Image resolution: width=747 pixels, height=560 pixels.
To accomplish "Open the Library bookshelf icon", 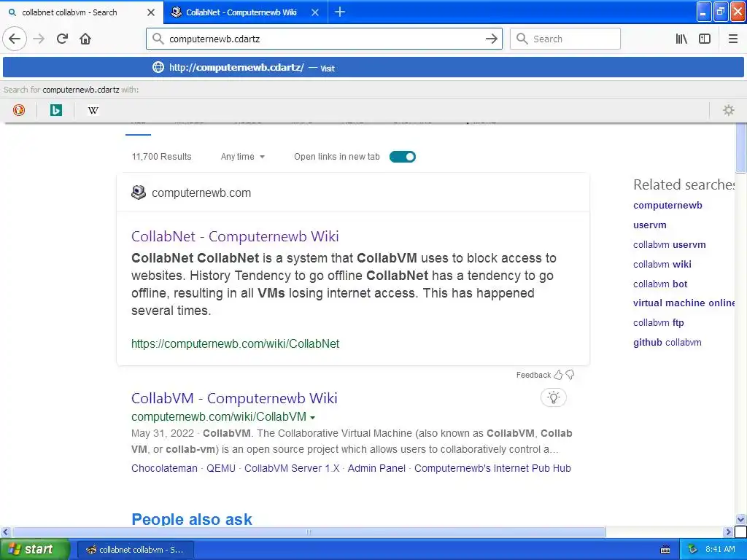I will tap(681, 39).
